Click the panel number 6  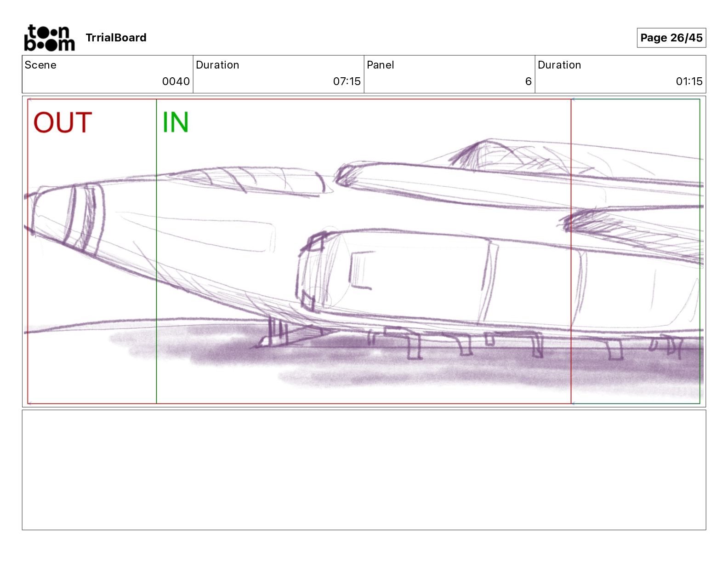pos(528,81)
